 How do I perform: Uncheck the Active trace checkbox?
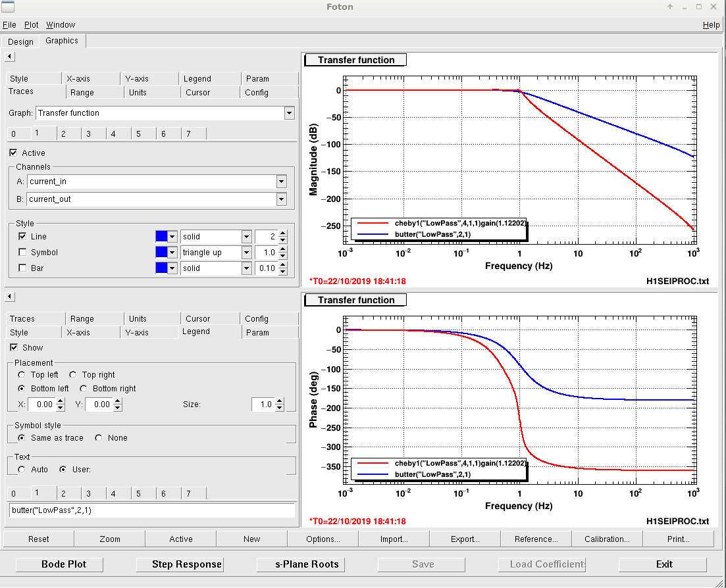click(13, 153)
